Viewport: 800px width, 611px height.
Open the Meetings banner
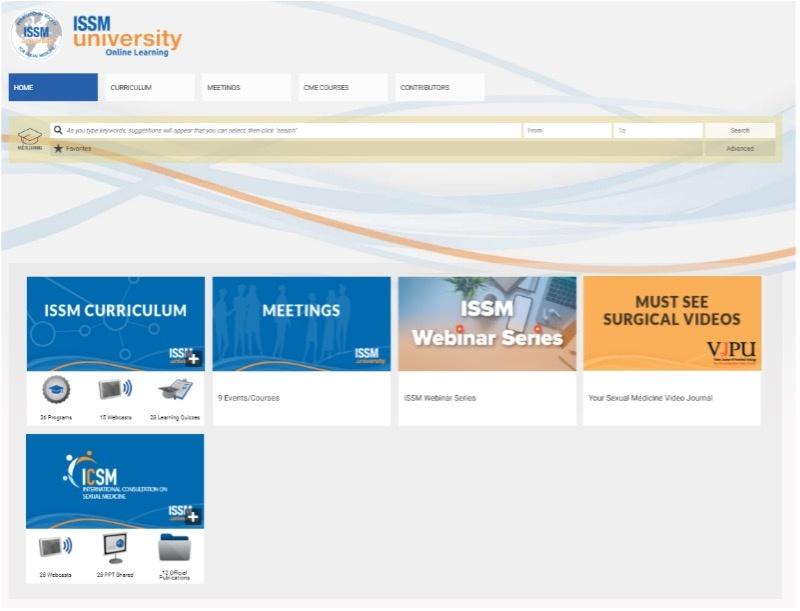pyautogui.click(x=302, y=324)
